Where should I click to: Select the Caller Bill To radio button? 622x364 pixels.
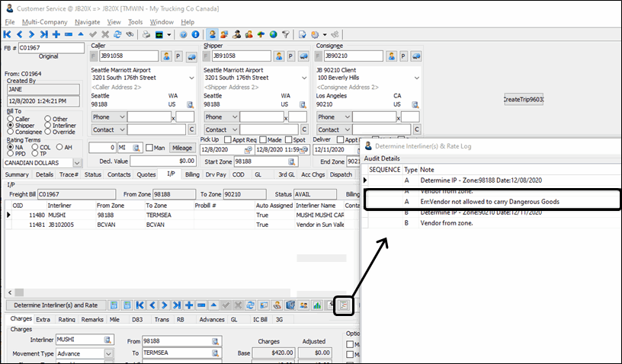[x=10, y=120]
